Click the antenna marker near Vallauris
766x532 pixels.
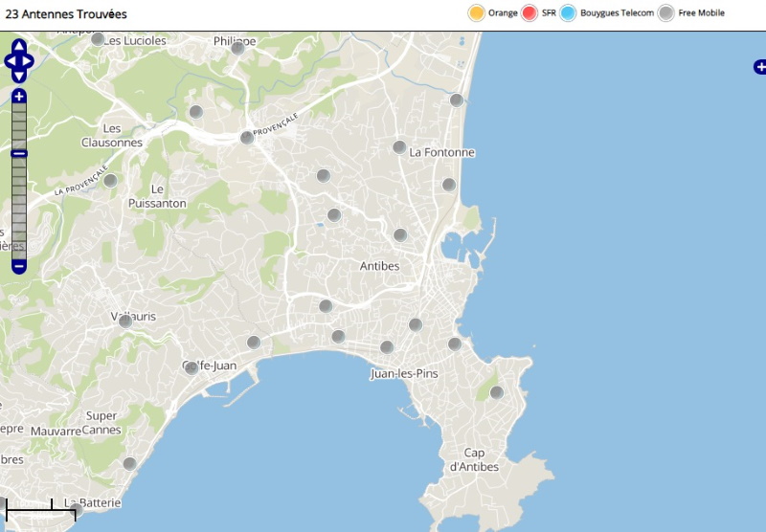125,321
